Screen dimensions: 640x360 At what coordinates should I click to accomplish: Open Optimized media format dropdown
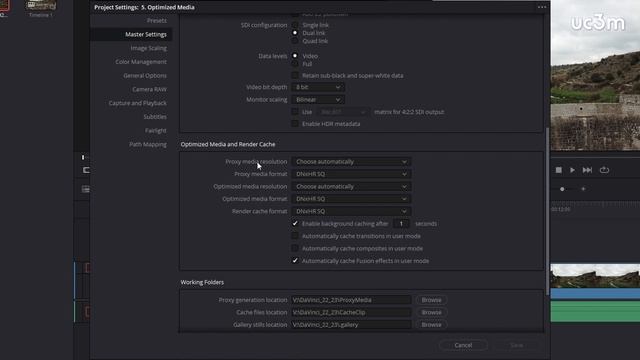(x=351, y=199)
